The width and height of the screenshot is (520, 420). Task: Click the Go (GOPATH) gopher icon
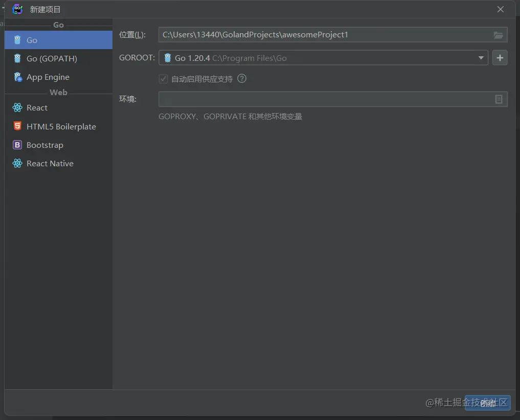[17, 59]
